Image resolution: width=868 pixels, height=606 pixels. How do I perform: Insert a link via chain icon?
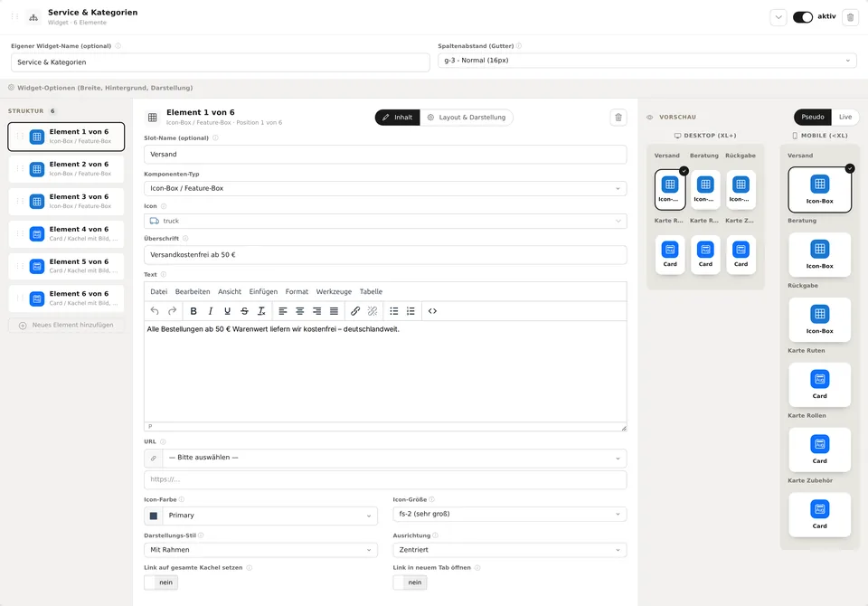(x=355, y=311)
